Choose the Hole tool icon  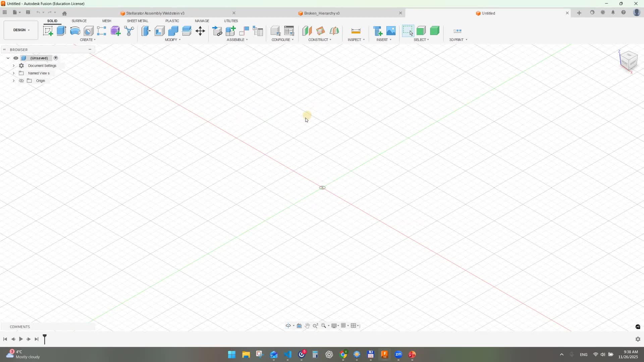point(89,31)
